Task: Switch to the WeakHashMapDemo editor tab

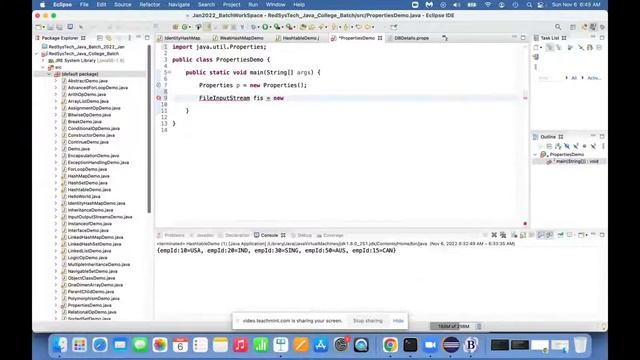Action: click(241, 38)
